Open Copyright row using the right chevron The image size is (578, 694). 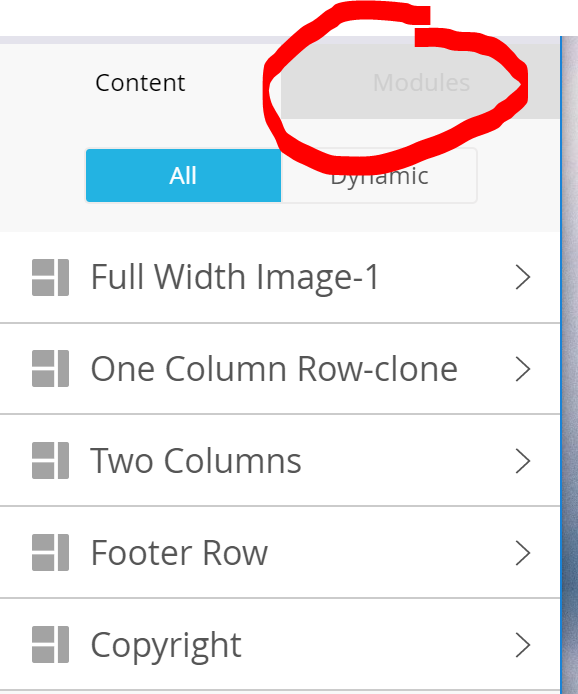pyautogui.click(x=523, y=645)
